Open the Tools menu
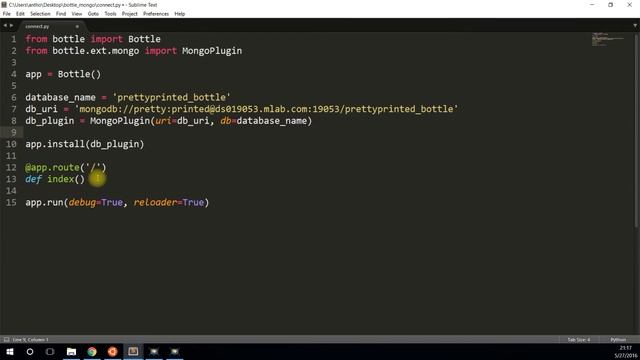Screen dimensions: 640x360 (110, 14)
